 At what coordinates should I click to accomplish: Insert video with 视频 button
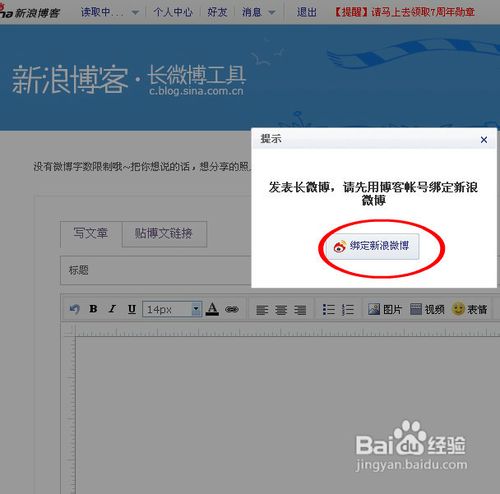tap(427, 309)
